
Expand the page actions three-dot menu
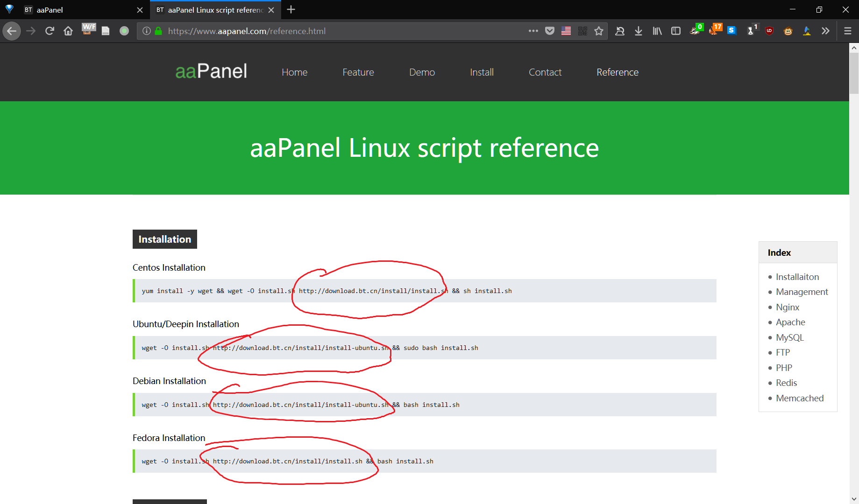pyautogui.click(x=533, y=31)
